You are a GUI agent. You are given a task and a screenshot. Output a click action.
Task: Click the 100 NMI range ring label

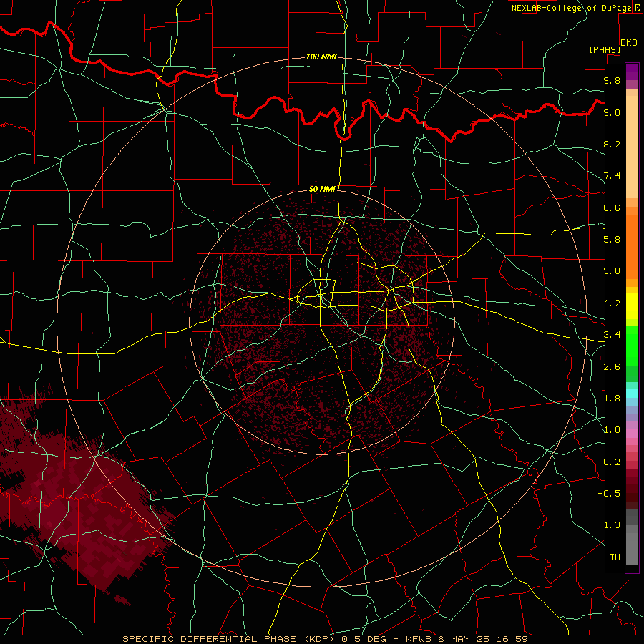321,57
